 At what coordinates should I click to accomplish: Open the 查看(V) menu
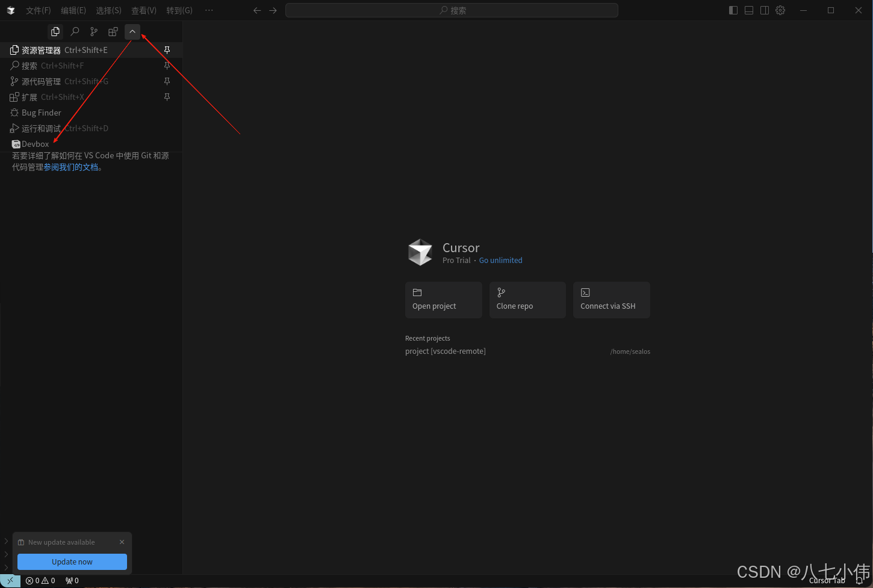(x=144, y=10)
